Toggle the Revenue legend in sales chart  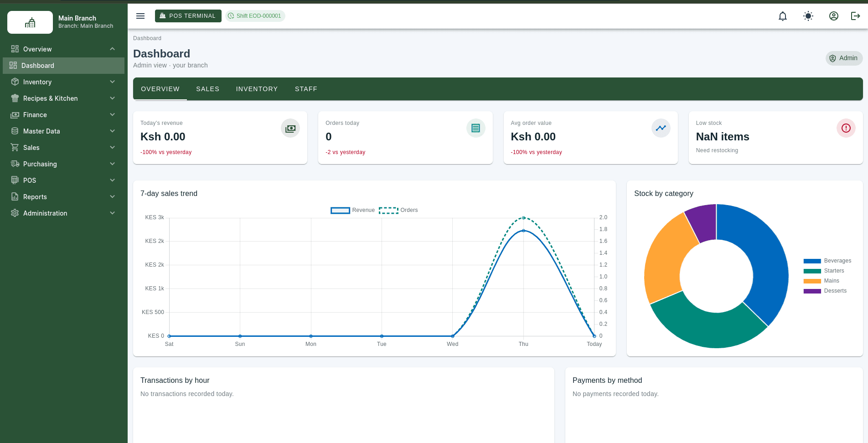click(352, 210)
